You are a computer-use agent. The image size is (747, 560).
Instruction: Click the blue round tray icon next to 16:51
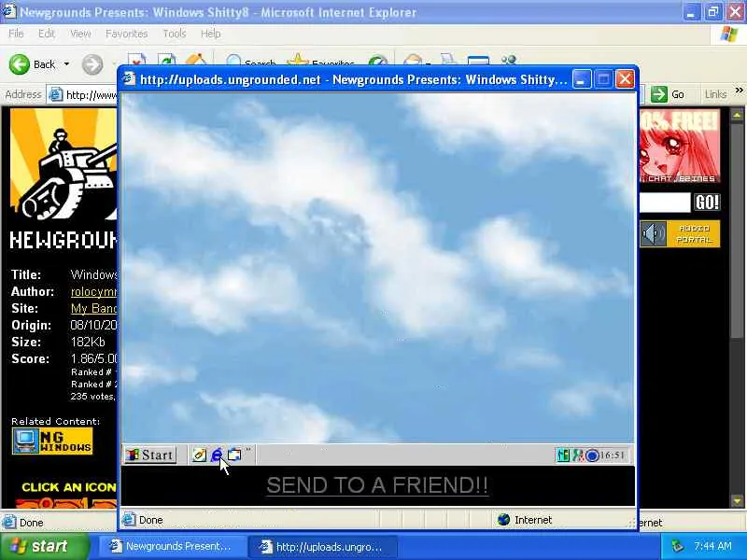tap(592, 455)
